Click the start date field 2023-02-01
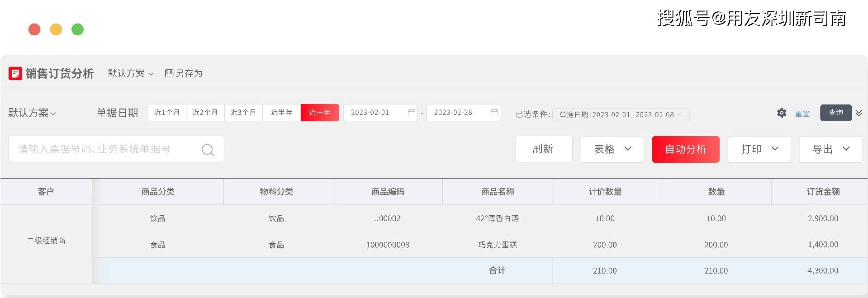Viewport: 868px width, 298px height. point(380,113)
